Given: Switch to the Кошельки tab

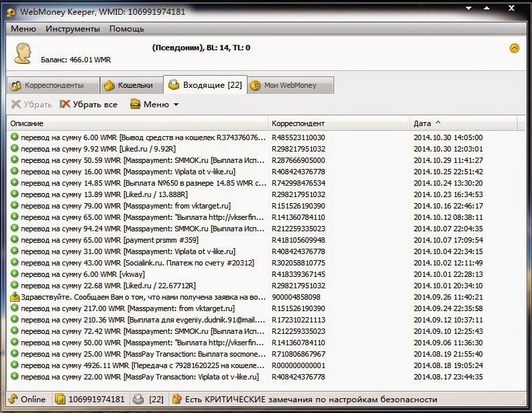Looking at the screenshot, I should 132,85.
